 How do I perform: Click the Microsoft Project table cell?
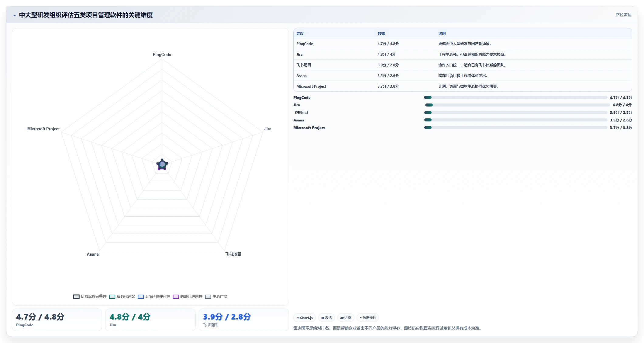click(x=311, y=86)
